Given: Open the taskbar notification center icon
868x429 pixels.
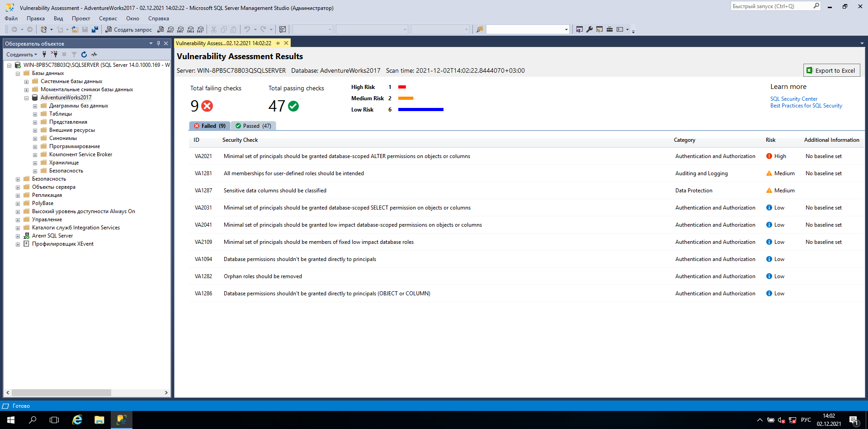Looking at the screenshot, I should 854,420.
